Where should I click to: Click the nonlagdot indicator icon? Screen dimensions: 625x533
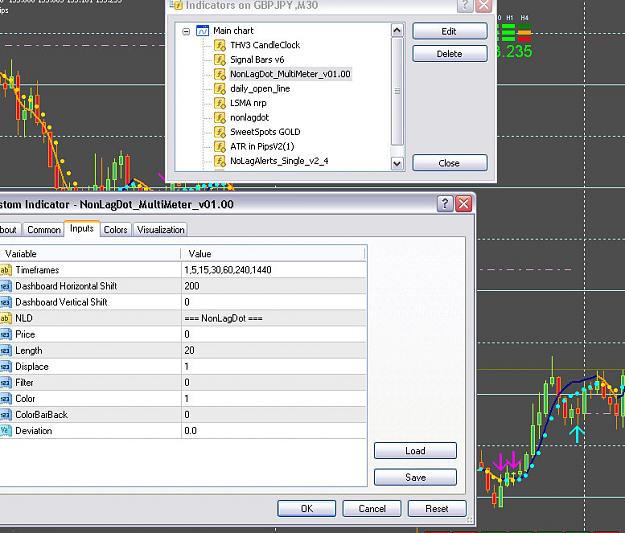coord(220,118)
